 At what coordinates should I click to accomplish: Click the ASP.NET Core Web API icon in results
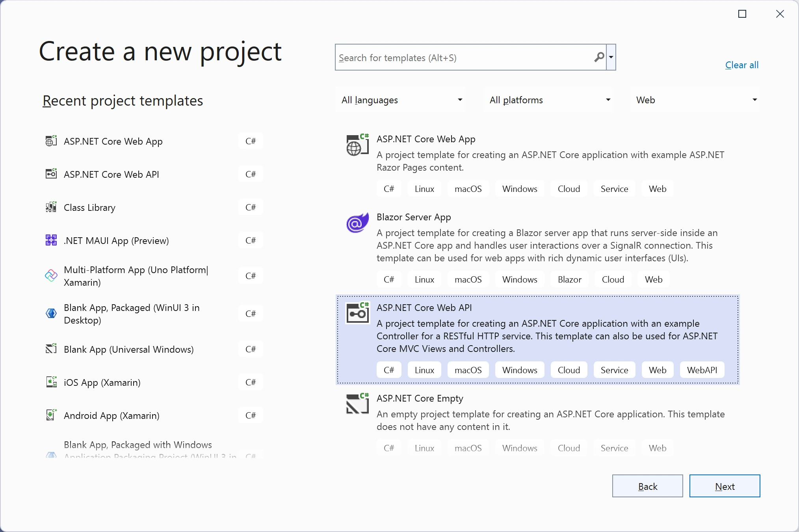tap(357, 313)
